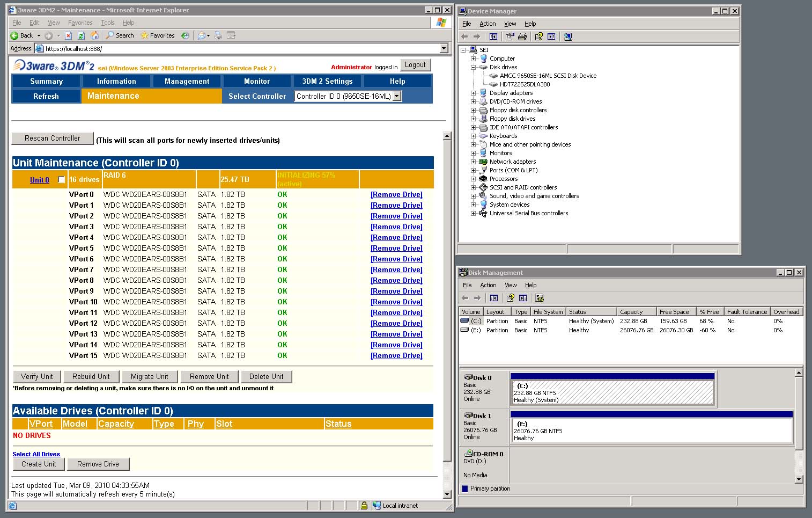Click Device Manager Print toolbar icon
This screenshot has width=812, height=518.
(x=522, y=37)
